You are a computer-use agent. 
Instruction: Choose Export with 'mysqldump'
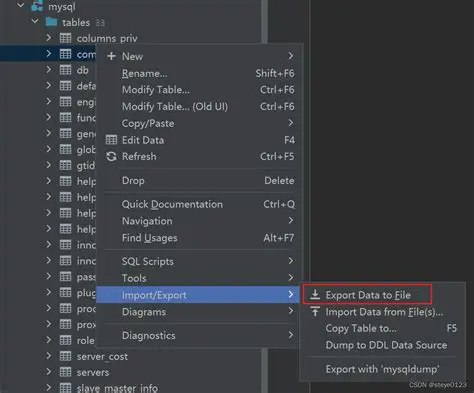[383, 369]
